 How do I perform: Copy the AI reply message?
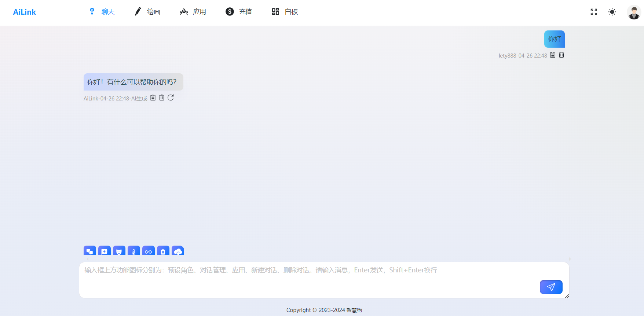[x=153, y=98]
